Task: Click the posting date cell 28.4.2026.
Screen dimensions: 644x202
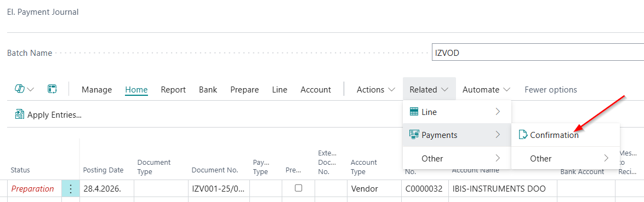Action: [x=107, y=189]
